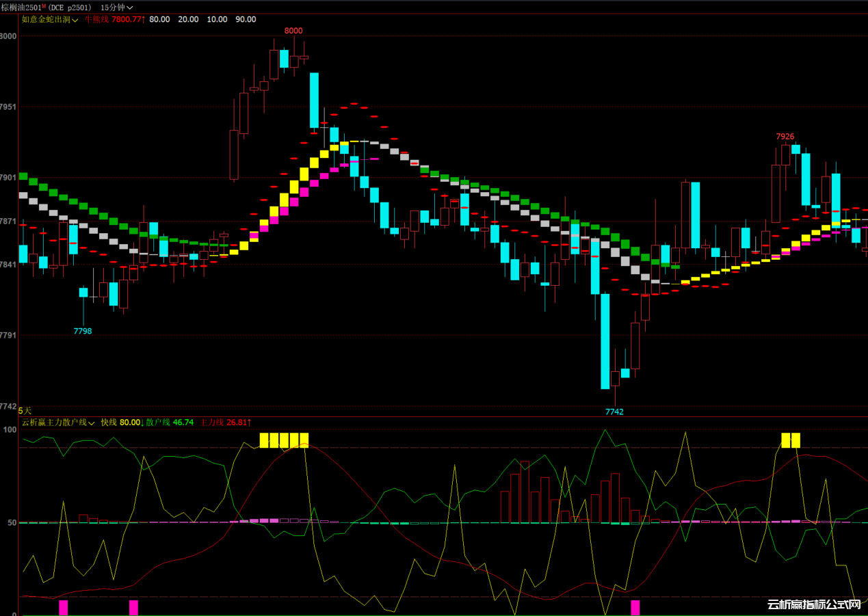The width and height of the screenshot is (868, 616).
Task: Click the parameter value 90.00
Action: click(246, 19)
